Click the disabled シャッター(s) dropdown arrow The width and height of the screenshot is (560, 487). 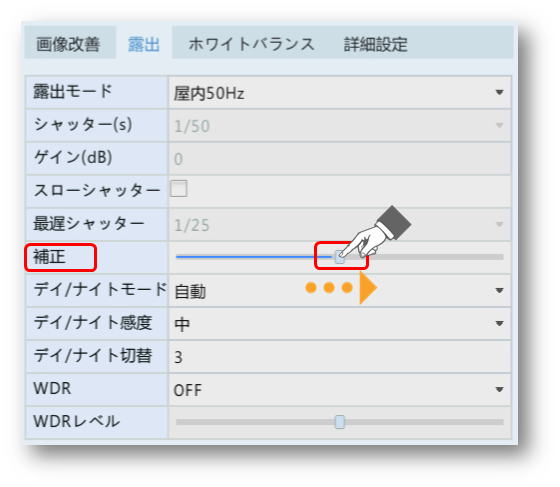click(499, 125)
